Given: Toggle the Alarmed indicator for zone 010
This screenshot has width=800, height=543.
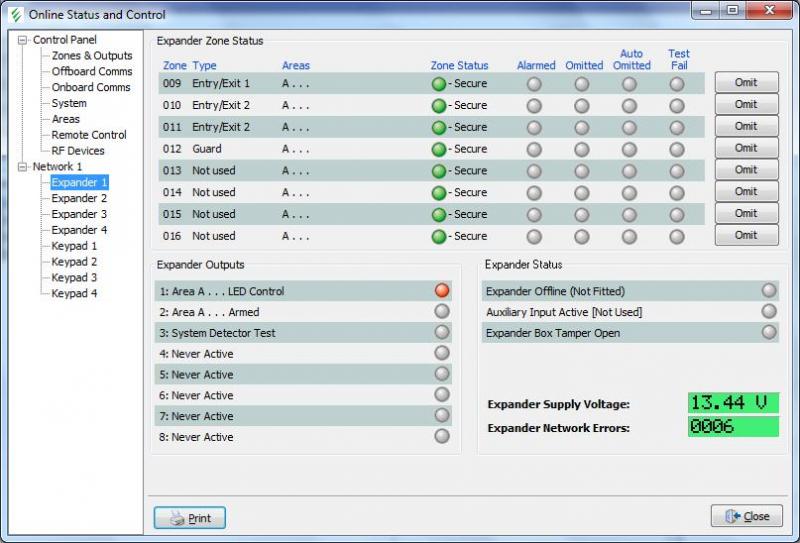Looking at the screenshot, I should coord(534,106).
